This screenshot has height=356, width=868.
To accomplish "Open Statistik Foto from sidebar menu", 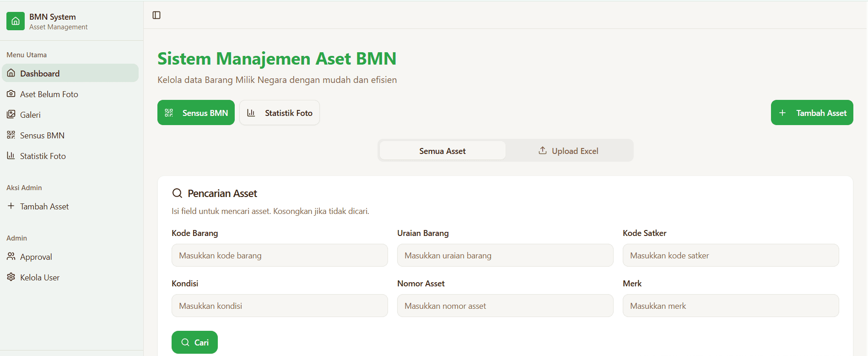I will point(70,155).
